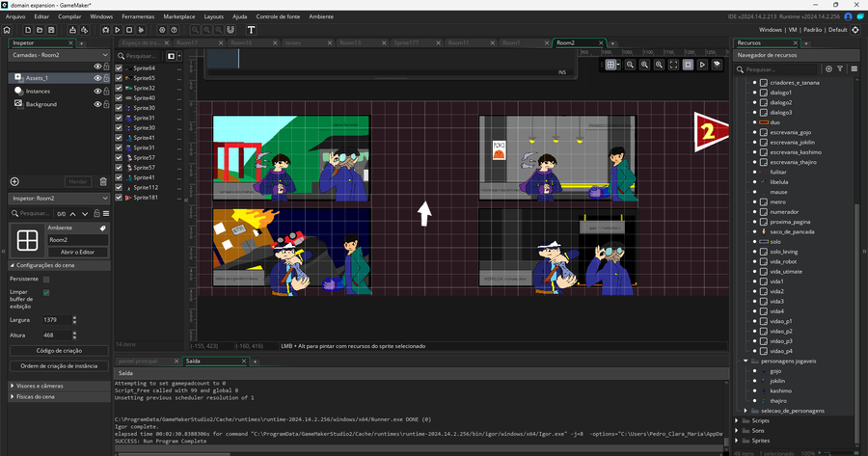
Task: Increase Largura value with stepper
Action: (x=74, y=317)
